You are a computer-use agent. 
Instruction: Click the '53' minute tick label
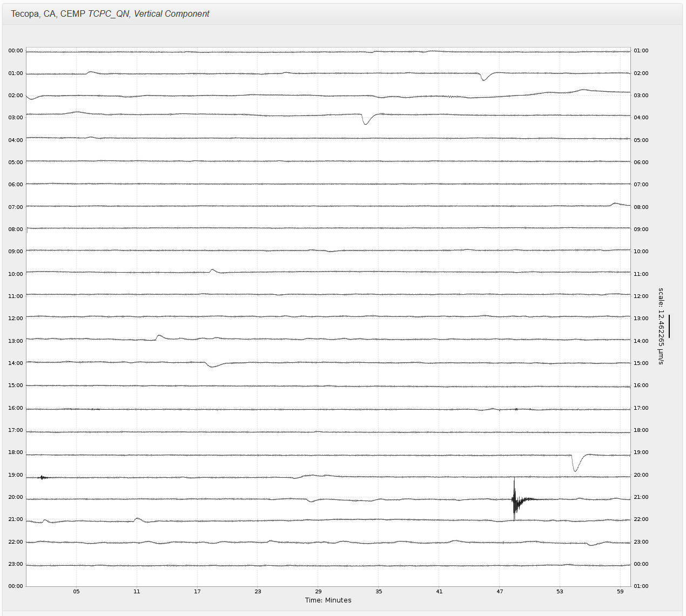pyautogui.click(x=560, y=592)
